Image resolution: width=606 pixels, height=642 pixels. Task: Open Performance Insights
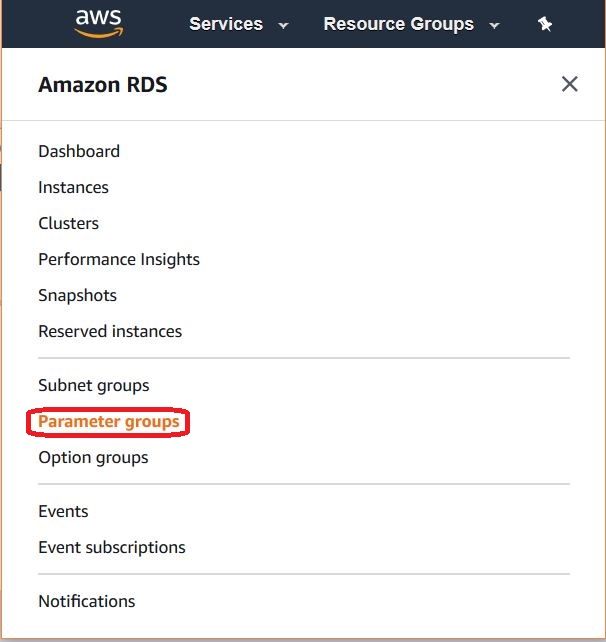[119, 259]
